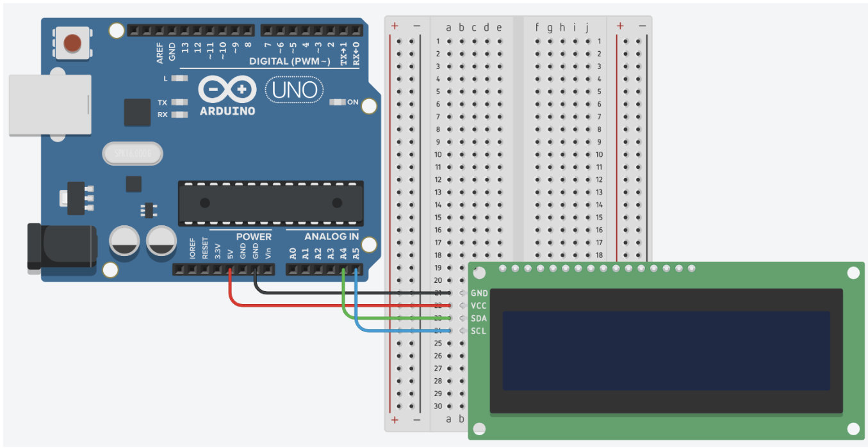Click the RX←0 digital pin

(356, 30)
